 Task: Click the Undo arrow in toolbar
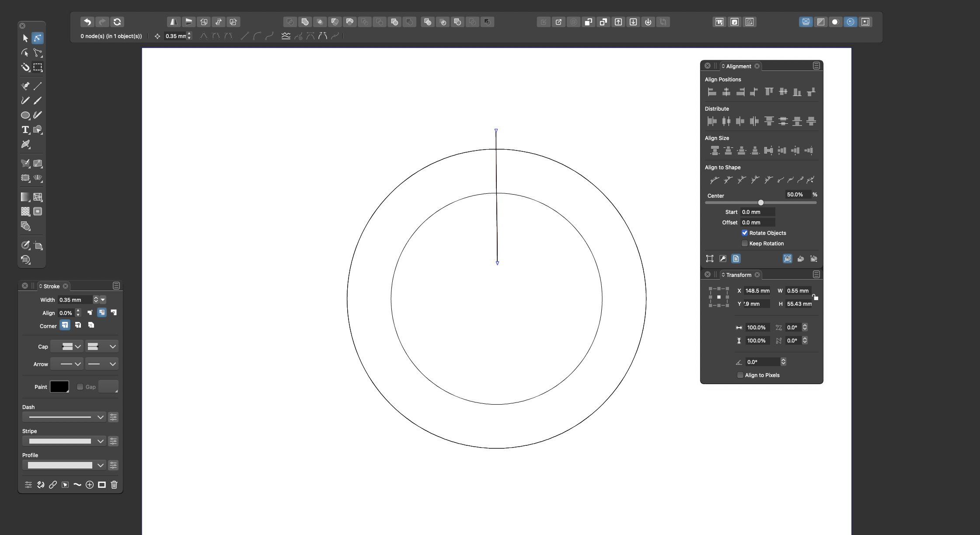point(87,22)
